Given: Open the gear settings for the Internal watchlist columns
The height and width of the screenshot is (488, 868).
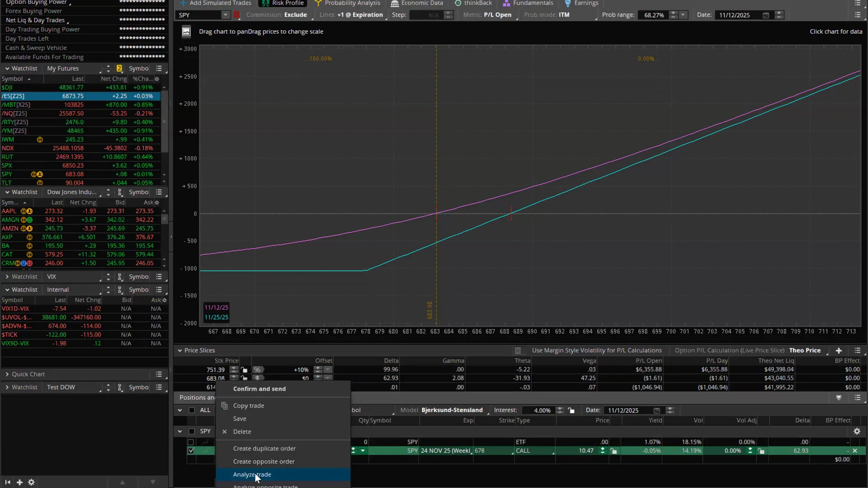Looking at the screenshot, I should pyautogui.click(x=164, y=300).
